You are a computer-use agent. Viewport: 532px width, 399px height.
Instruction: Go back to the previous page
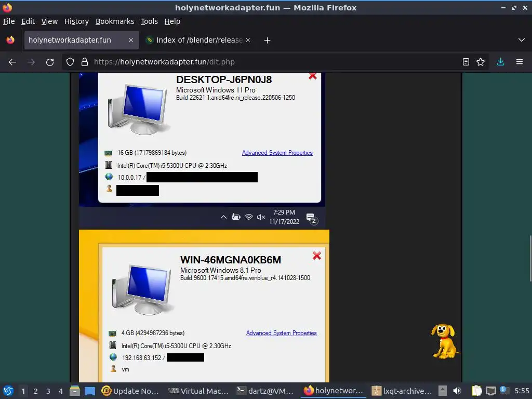coord(12,62)
